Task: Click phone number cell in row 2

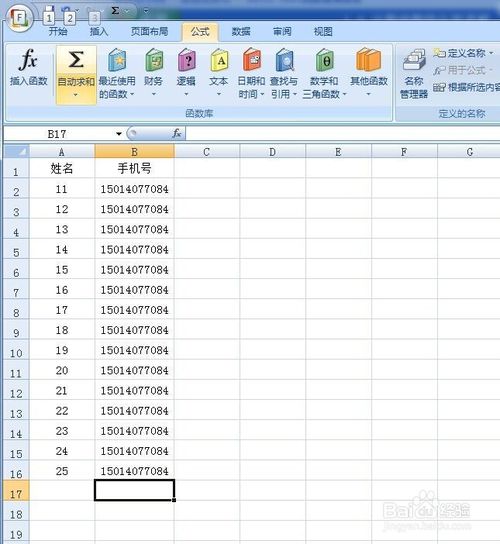Action: click(134, 189)
